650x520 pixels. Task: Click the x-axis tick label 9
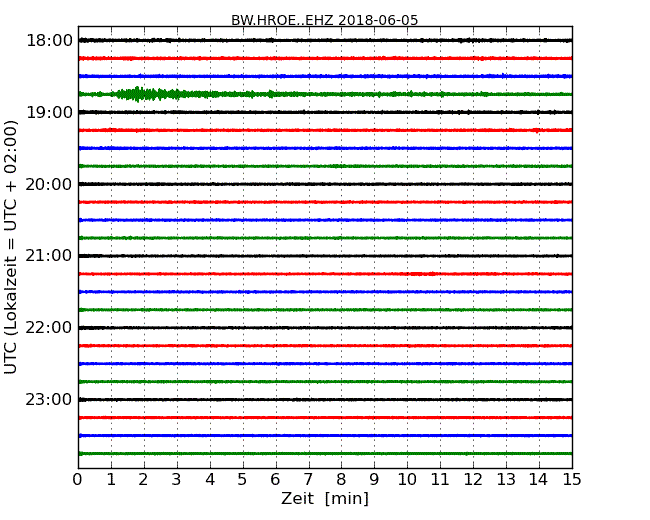point(374,479)
